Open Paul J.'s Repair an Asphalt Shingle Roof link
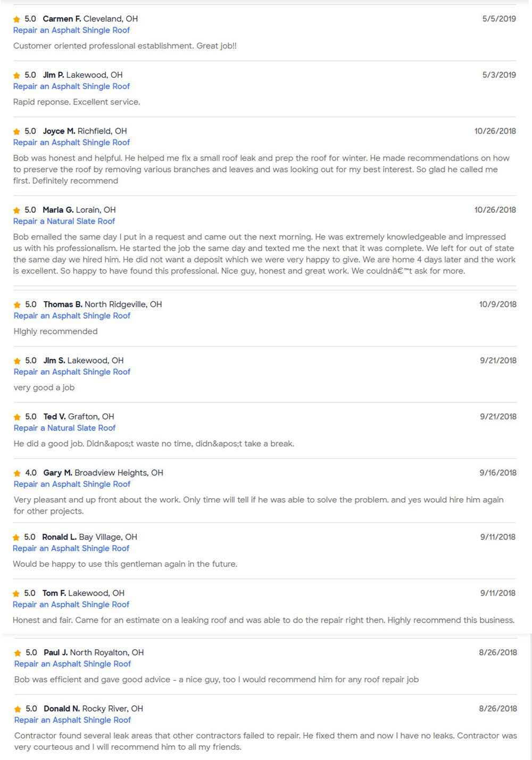 pos(72,664)
